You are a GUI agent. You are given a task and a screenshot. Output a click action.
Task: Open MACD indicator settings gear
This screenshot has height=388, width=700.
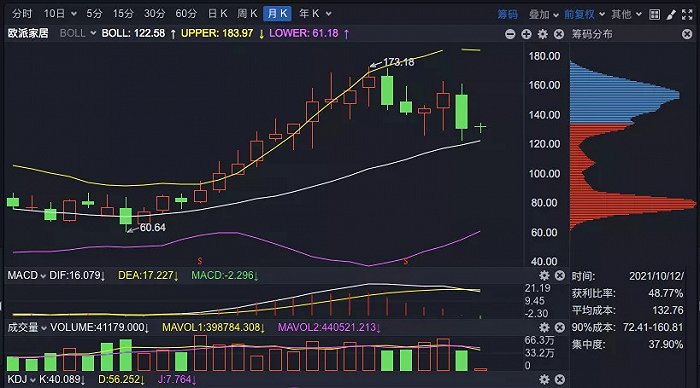[544, 275]
